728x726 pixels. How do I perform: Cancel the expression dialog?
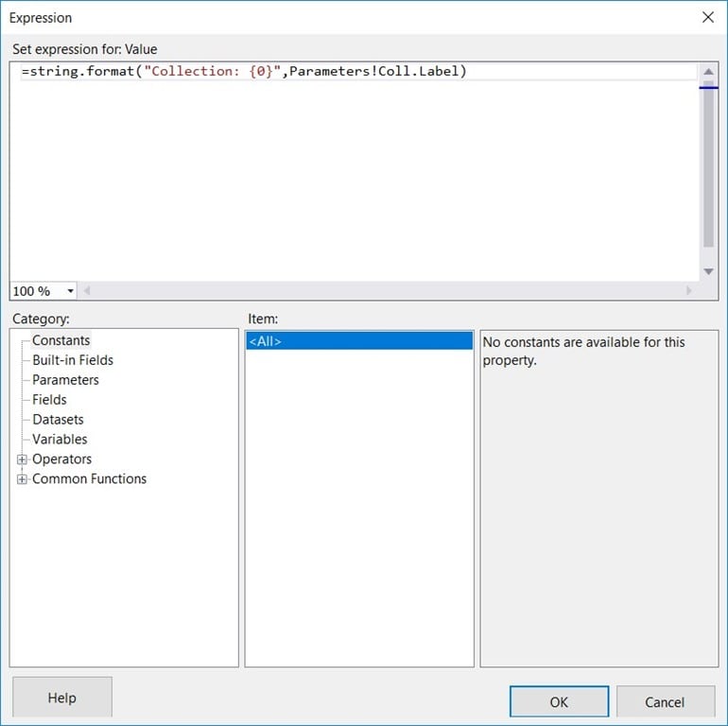click(665, 701)
